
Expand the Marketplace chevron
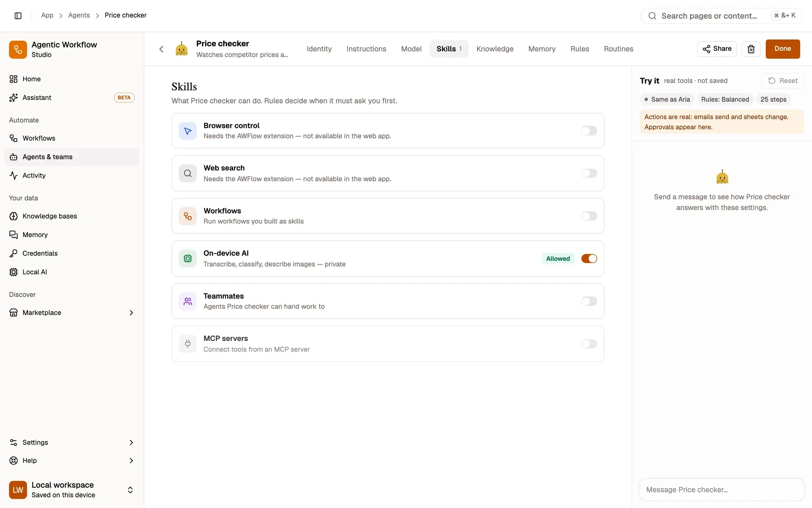click(x=131, y=313)
